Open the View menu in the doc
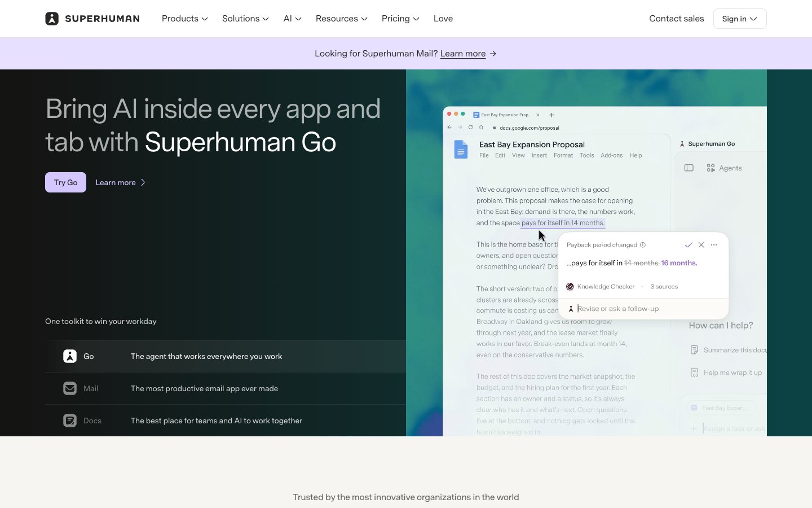The height and width of the screenshot is (508, 812). 518,155
